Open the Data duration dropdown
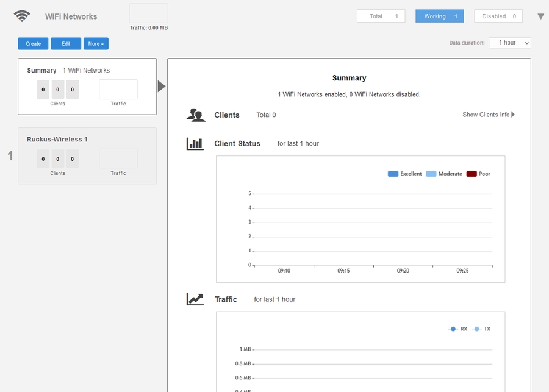Viewport: 549px width, 392px height. click(509, 43)
